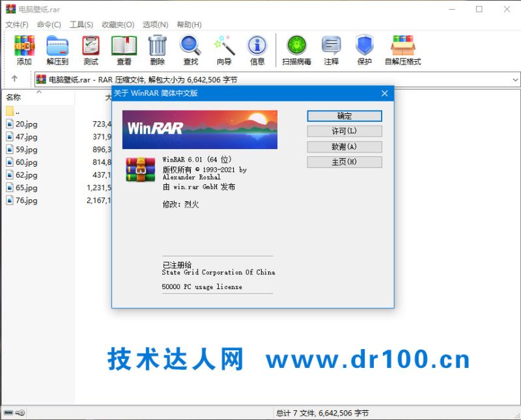Open the 选项(N) menu

click(156, 25)
